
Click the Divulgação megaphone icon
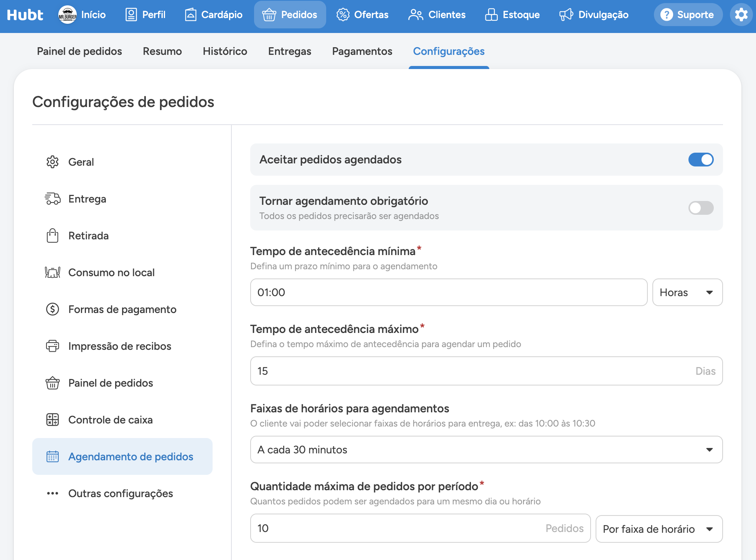pos(566,15)
